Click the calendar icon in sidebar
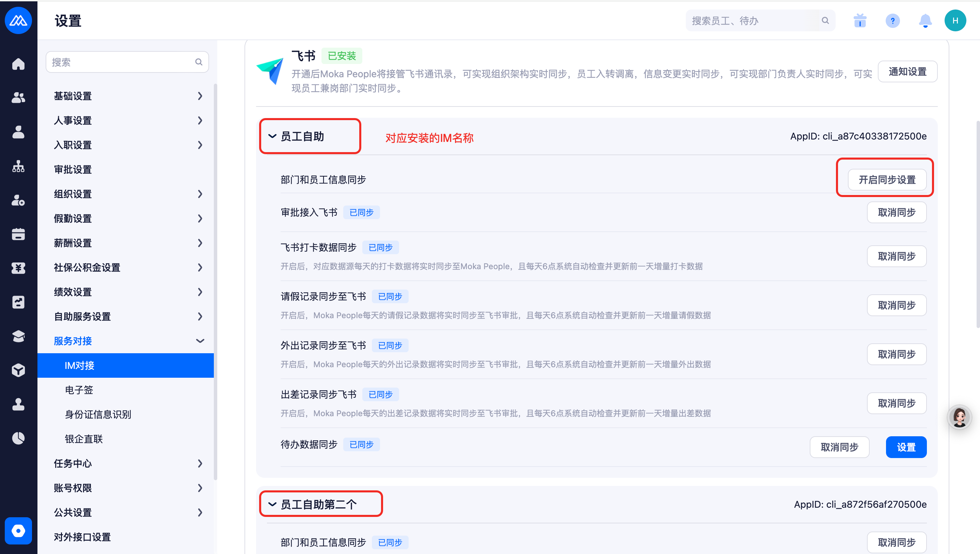The height and width of the screenshot is (554, 980). pos(18,234)
